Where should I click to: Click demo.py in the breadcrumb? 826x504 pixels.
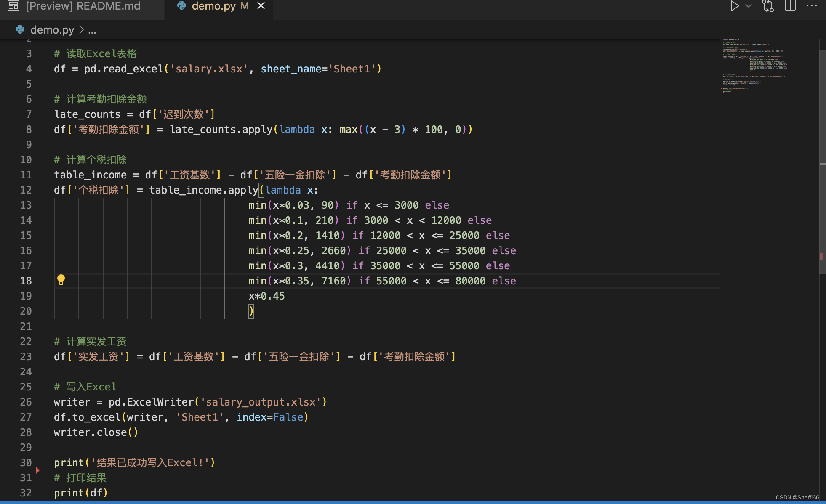tap(52, 30)
